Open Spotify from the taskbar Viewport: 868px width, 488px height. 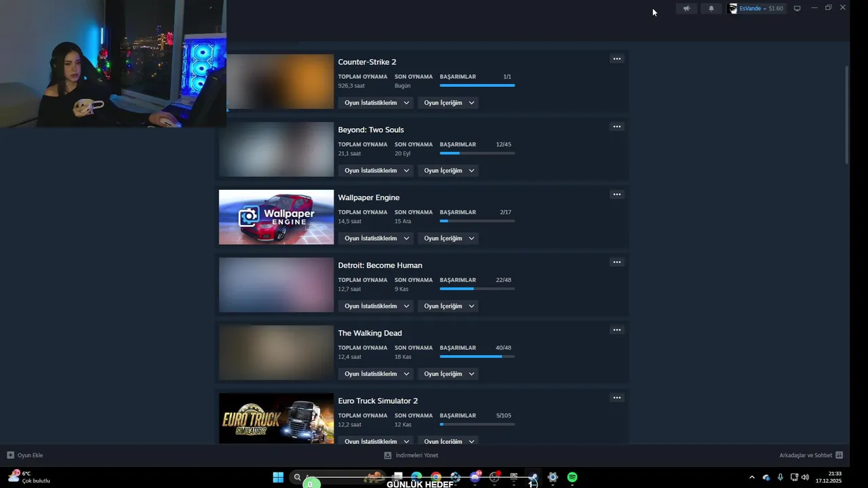[572, 477]
